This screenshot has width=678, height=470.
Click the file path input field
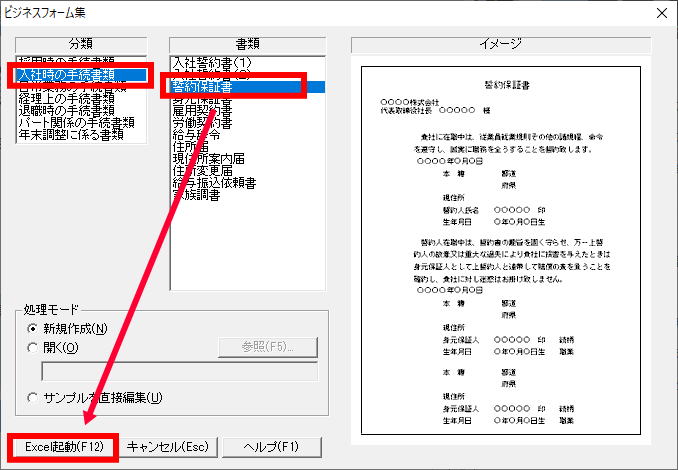pos(178,372)
